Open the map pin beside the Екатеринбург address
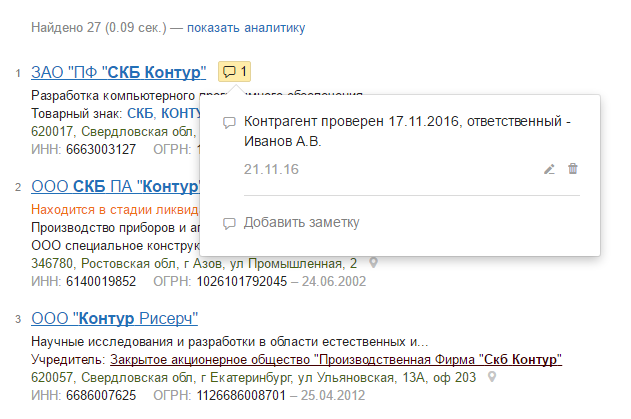Image resolution: width=631 pixels, height=419 pixels. pos(493,377)
